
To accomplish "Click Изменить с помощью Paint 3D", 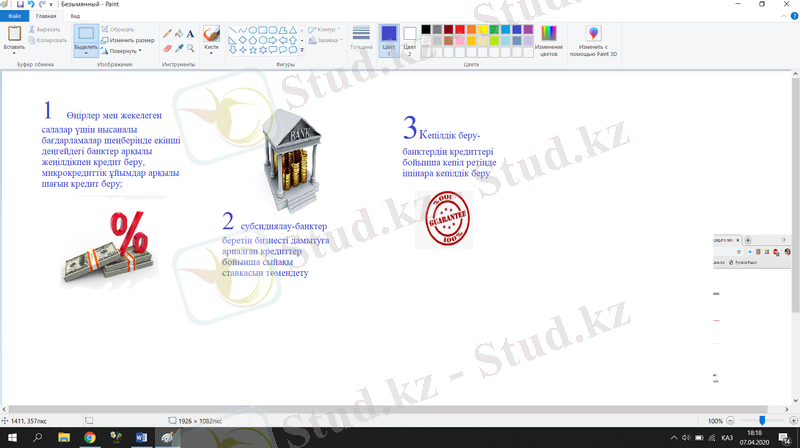I will (593, 41).
